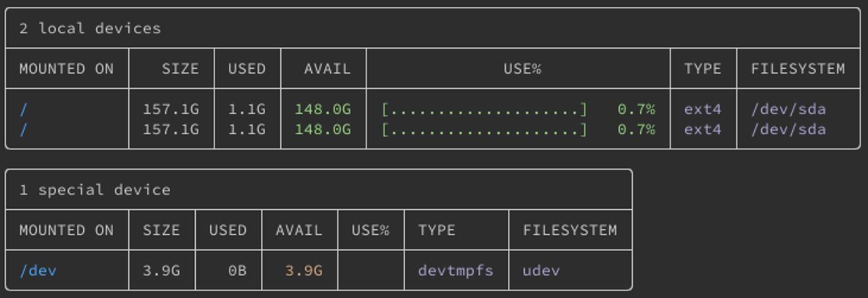Click the devtmpfs type value

(x=455, y=271)
